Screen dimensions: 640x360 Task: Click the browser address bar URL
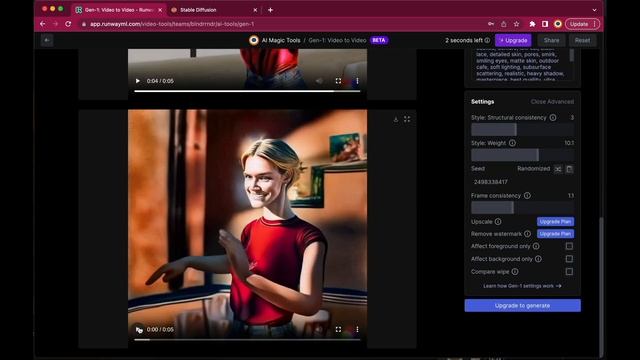[x=172, y=24]
